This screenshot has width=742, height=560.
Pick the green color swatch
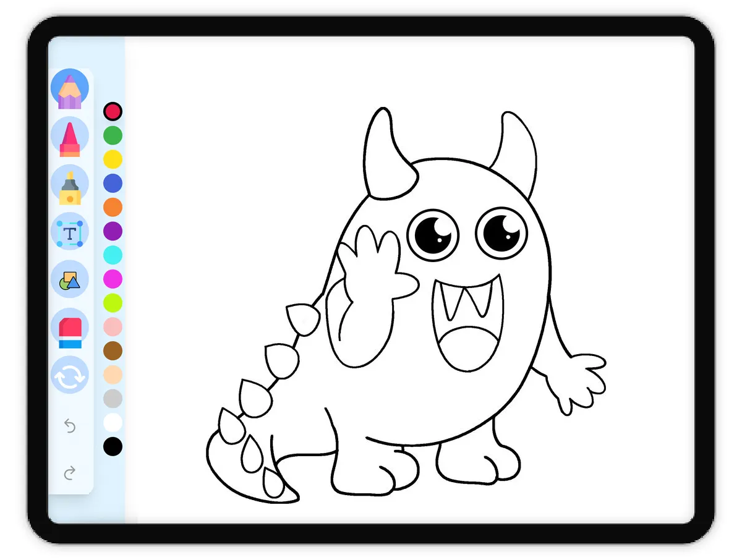click(113, 135)
